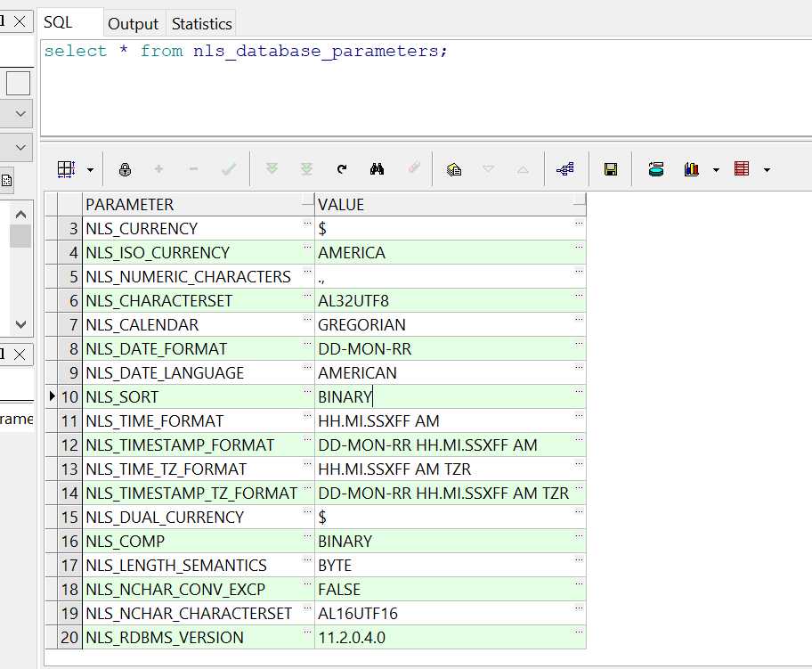Select the FALSE value cell
The image size is (812, 669).
point(450,589)
